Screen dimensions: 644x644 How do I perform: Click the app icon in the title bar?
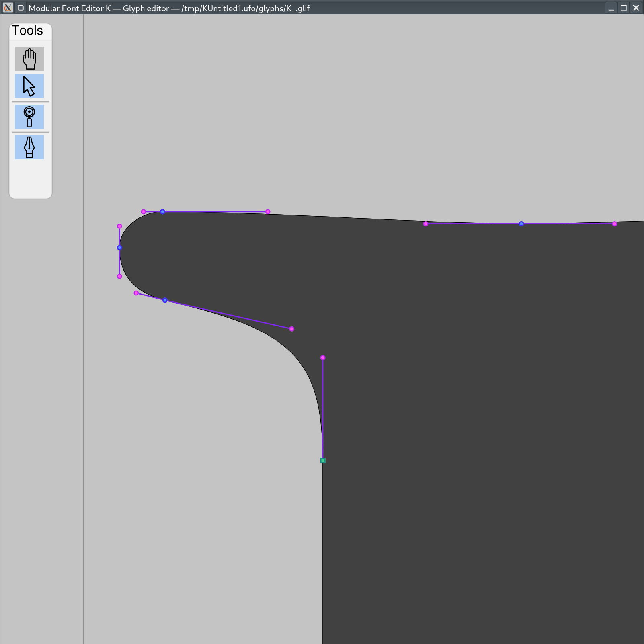(x=8, y=8)
